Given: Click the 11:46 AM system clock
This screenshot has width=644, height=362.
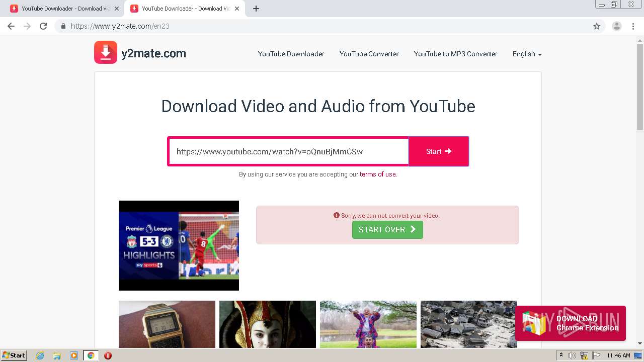Looking at the screenshot, I should point(618,355).
